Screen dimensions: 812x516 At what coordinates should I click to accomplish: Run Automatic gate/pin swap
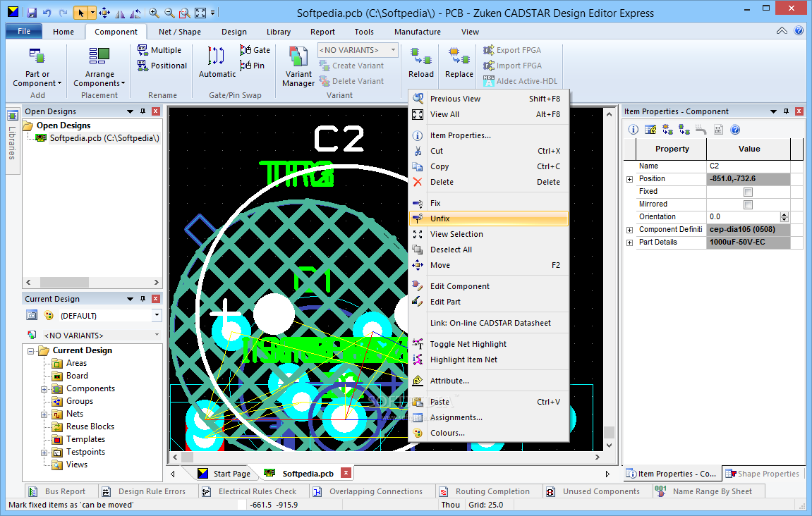pyautogui.click(x=217, y=62)
